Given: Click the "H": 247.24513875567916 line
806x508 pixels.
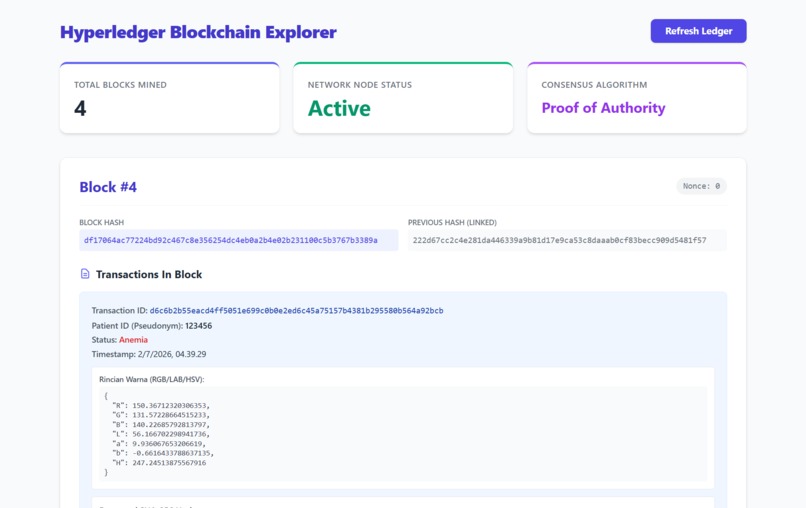Looking at the screenshot, I should click(159, 463).
